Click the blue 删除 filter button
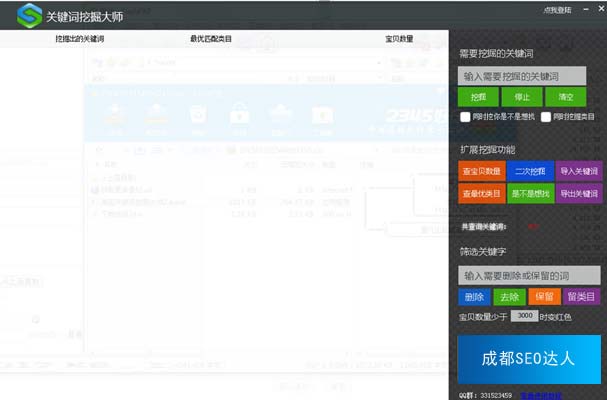The width and height of the screenshot is (607, 400). pyautogui.click(x=474, y=297)
